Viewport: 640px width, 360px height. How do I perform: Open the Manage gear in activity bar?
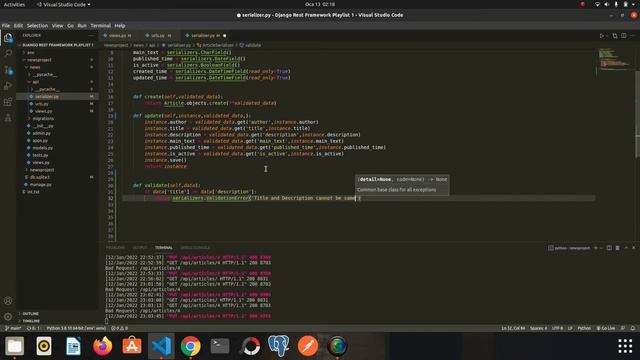click(8, 317)
